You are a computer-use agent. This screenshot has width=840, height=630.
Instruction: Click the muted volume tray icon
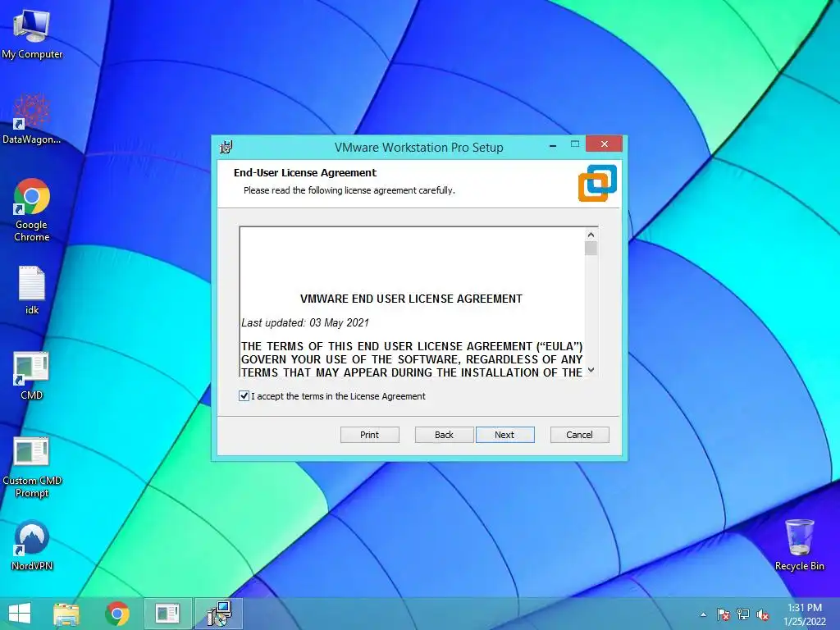(763, 614)
